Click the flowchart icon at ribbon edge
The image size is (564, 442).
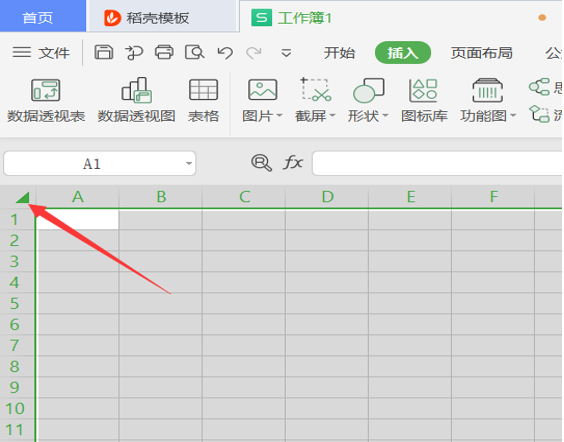tap(539, 114)
